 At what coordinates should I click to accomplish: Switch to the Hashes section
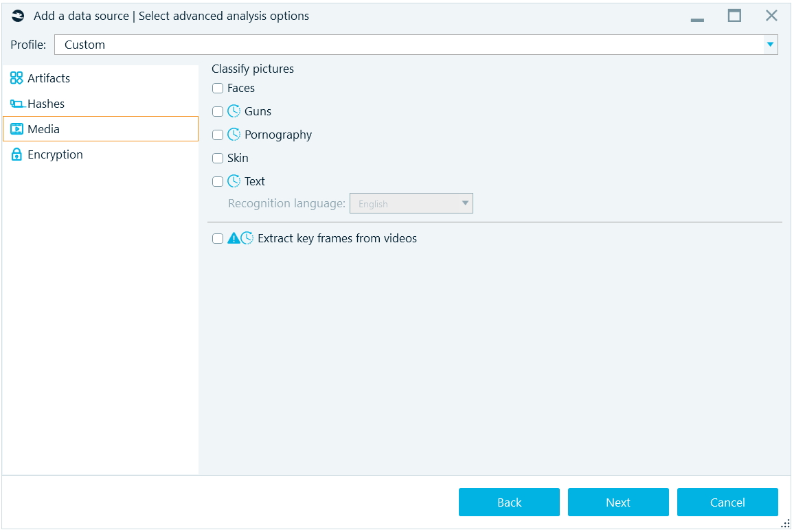pyautogui.click(x=100, y=104)
